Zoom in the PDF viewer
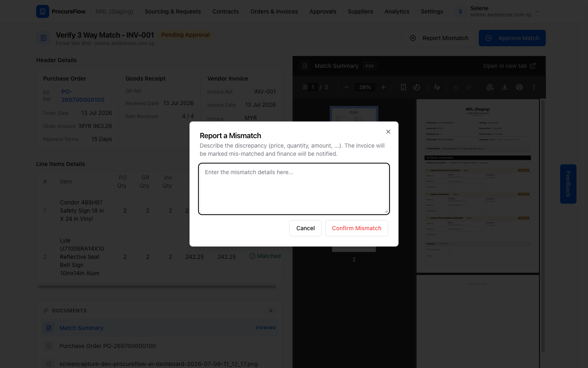Image resolution: width=588 pixels, height=368 pixels. (383, 87)
